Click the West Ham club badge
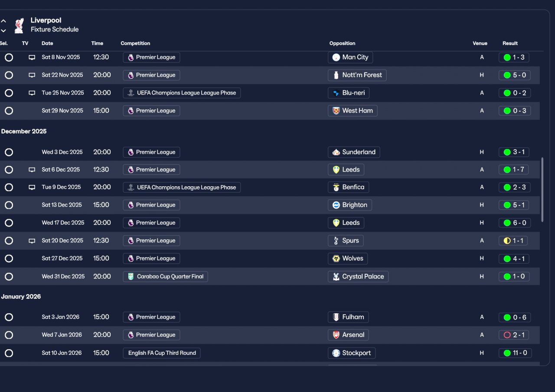Screen dimensions: 555x392 [x=336, y=110]
